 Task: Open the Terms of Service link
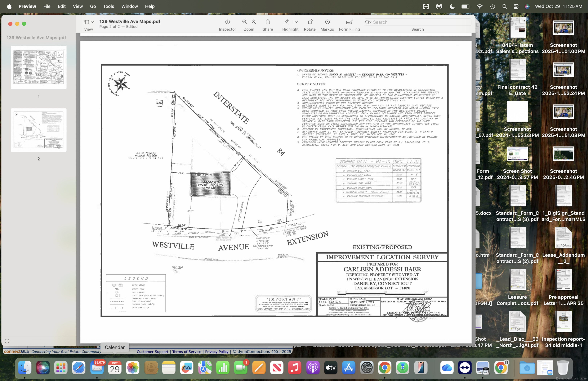[187, 352]
